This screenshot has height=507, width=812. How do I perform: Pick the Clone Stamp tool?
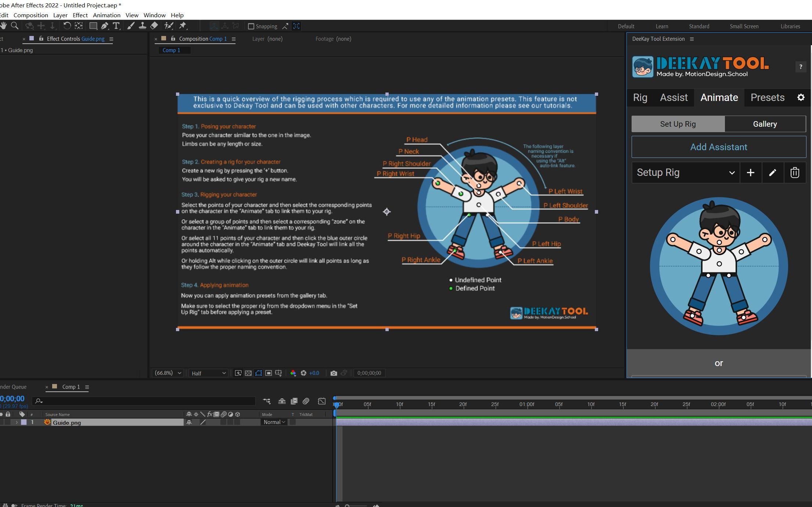[x=142, y=26]
